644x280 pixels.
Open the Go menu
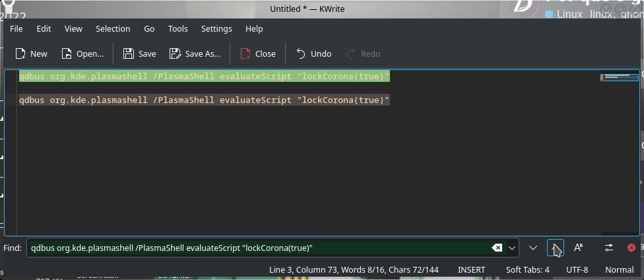coord(150,29)
